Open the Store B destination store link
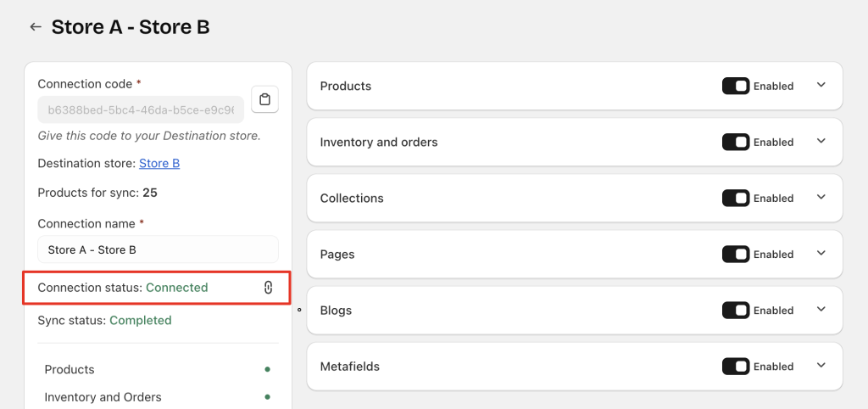868x409 pixels. tap(159, 163)
